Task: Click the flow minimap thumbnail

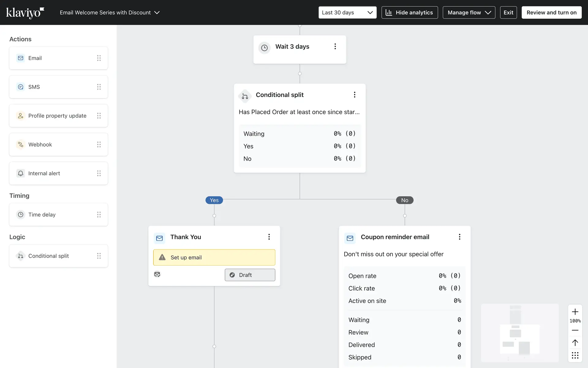Action: (x=520, y=333)
